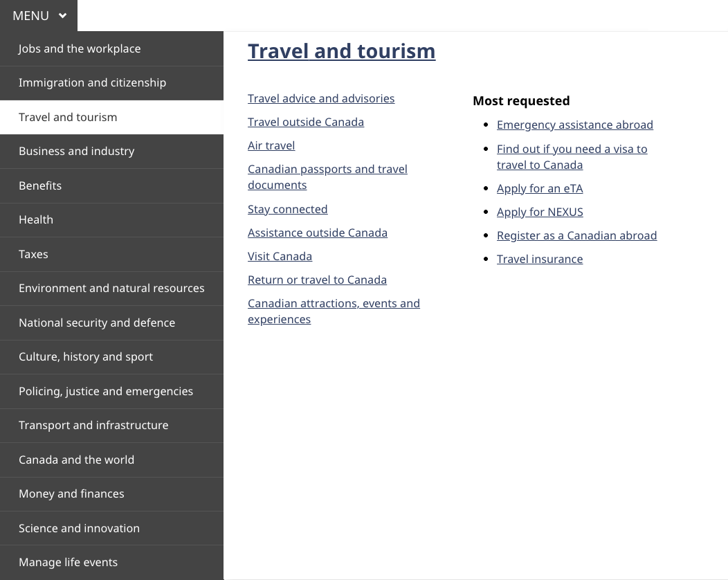Go to Air travel link
Image resolution: width=728 pixels, height=580 pixels.
tap(271, 146)
